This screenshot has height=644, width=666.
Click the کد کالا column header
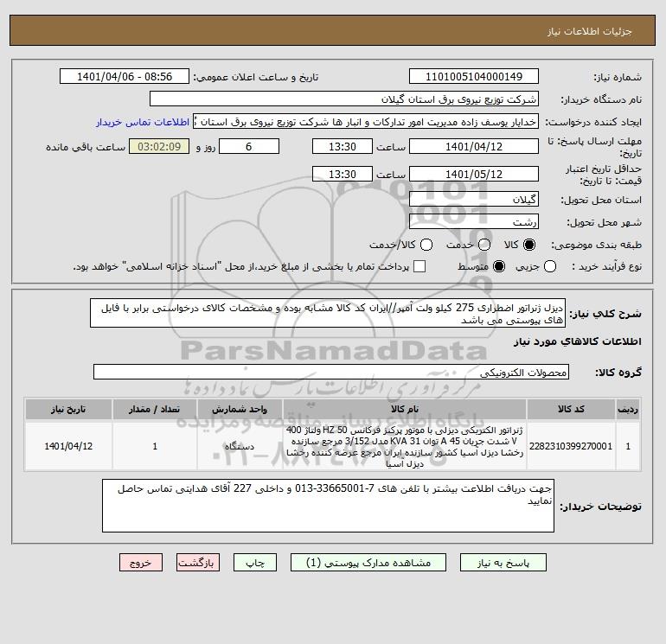pyautogui.click(x=571, y=409)
